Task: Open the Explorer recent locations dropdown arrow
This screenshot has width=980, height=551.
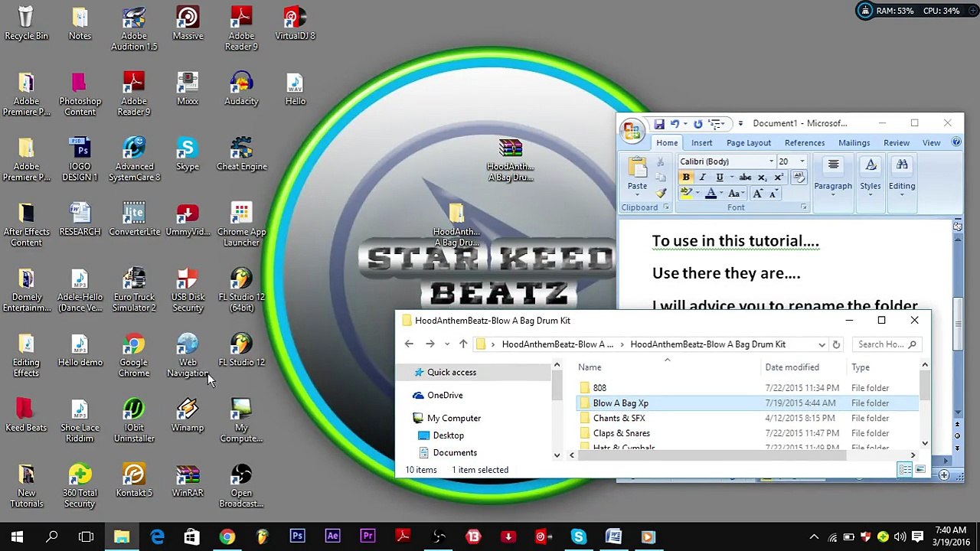Action: coord(446,344)
